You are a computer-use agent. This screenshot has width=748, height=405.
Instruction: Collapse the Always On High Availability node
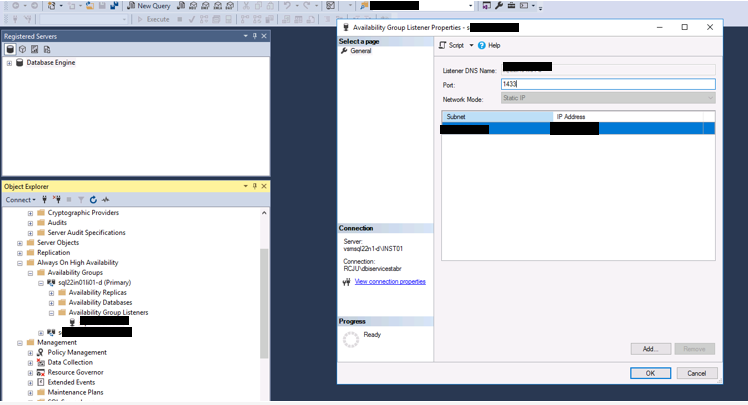[20, 263]
